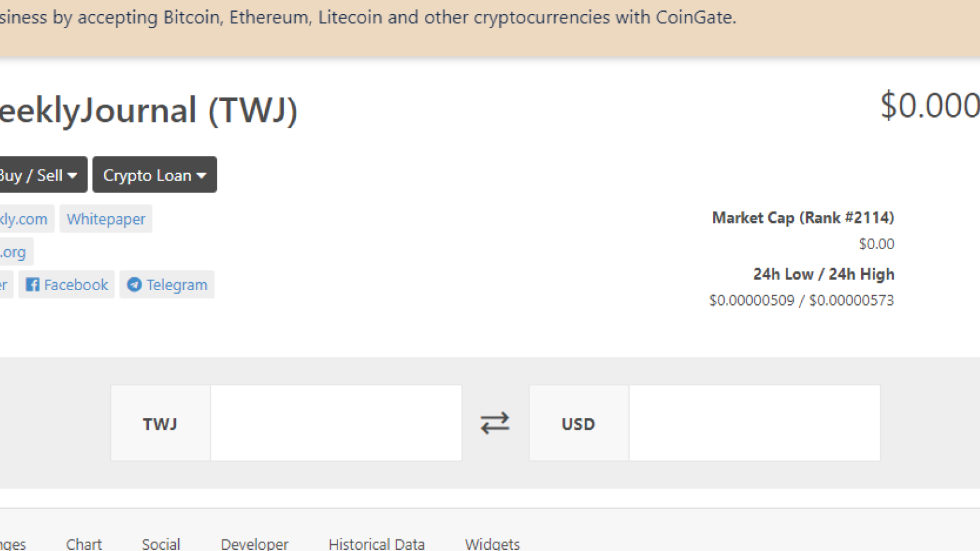Click the swap currencies arrows icon
980x551 pixels.
495,423
